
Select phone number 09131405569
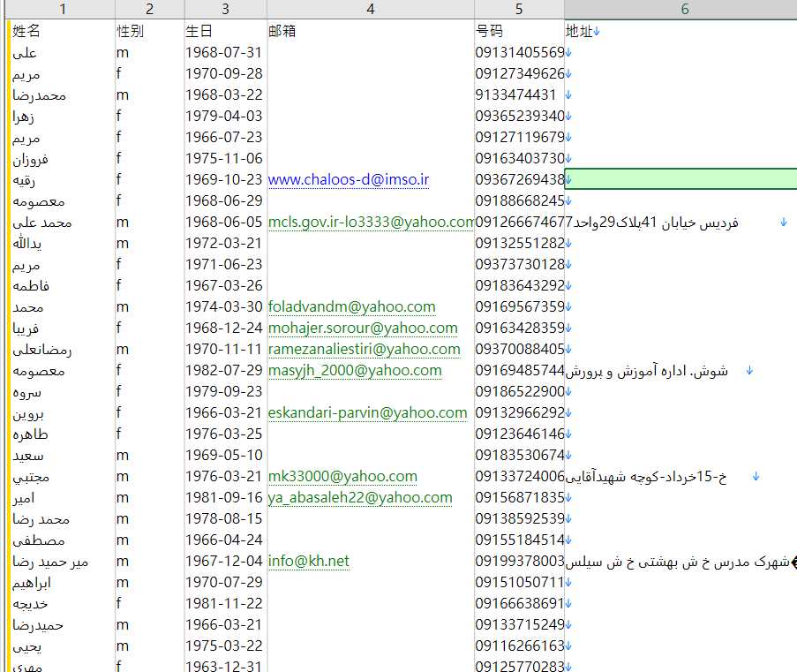point(519,52)
